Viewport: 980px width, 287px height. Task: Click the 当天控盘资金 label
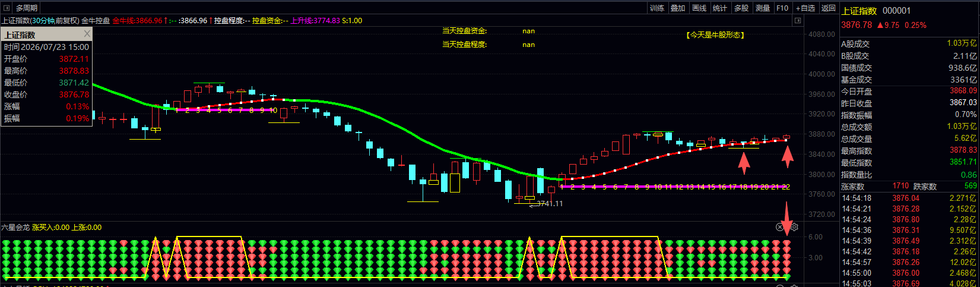pos(465,31)
